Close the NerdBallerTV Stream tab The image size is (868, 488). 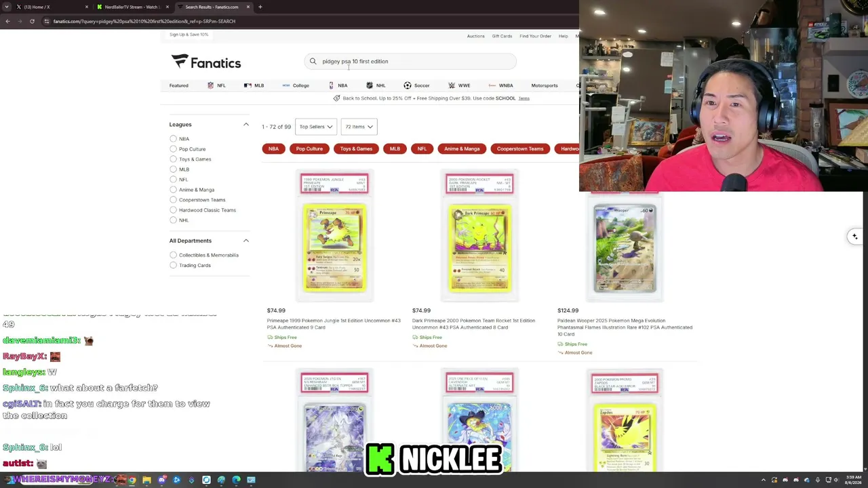tap(167, 7)
